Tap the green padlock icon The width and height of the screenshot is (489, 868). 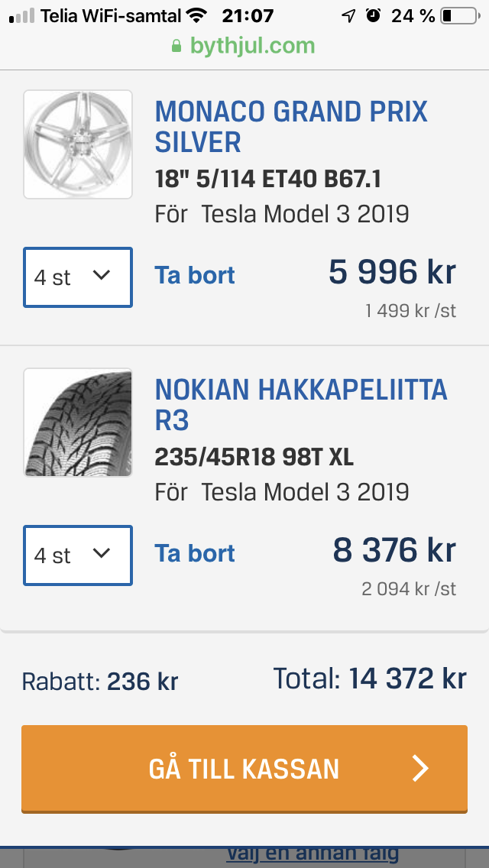tap(176, 45)
